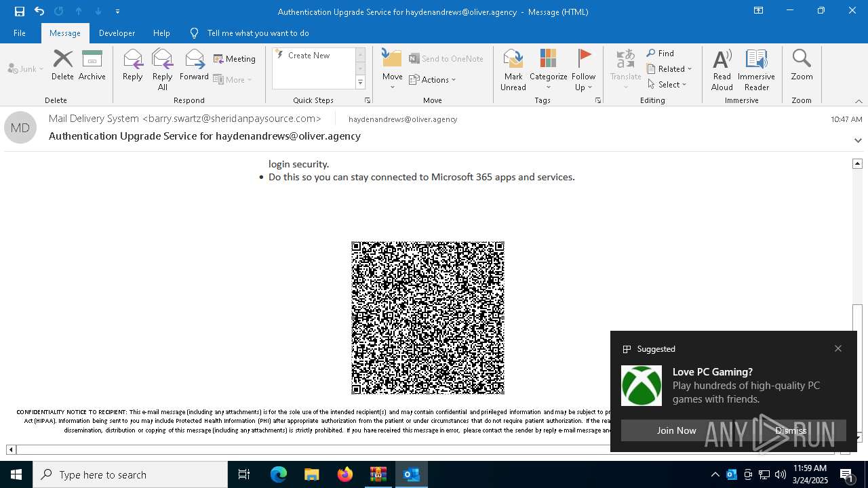Image resolution: width=868 pixels, height=488 pixels.
Task: Mark the message as Unread
Action: pos(513,70)
